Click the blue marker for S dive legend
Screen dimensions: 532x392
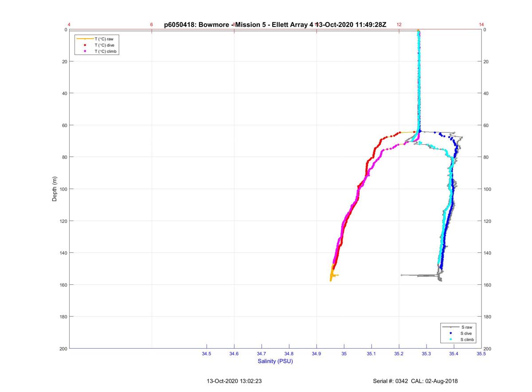(x=450, y=333)
